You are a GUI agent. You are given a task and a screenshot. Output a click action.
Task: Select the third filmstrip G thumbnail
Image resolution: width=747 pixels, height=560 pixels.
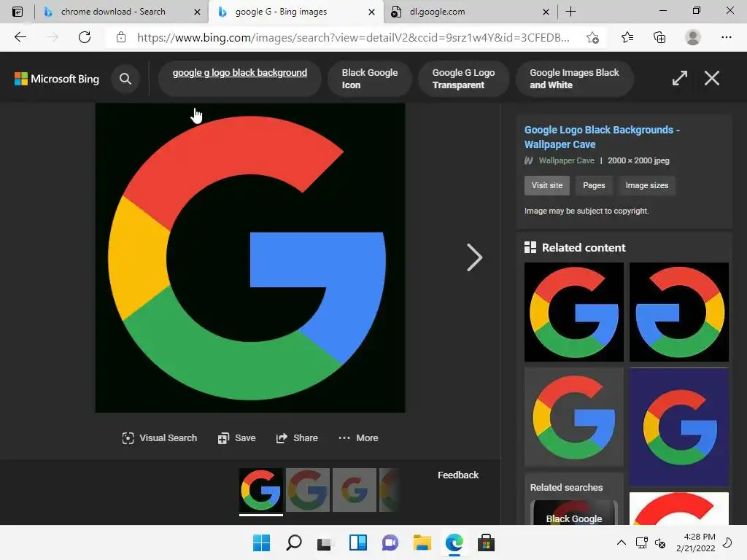[x=354, y=491]
